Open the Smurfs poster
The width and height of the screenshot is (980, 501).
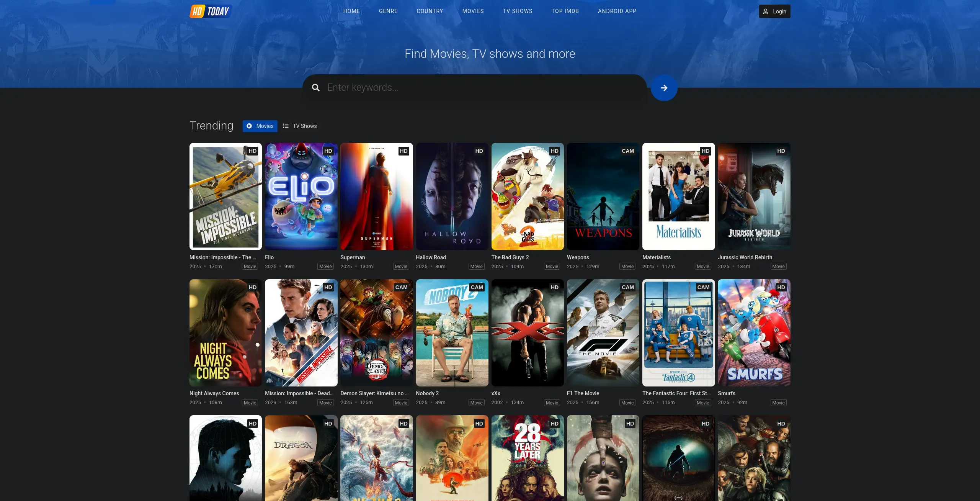tap(754, 332)
